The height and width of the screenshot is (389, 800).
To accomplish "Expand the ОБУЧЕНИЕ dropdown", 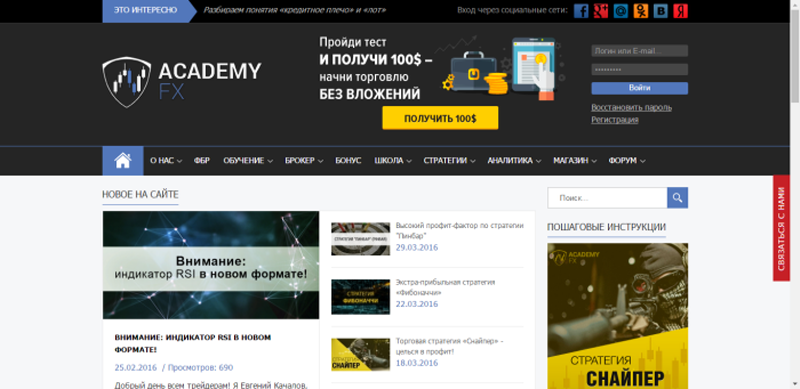I will tap(248, 160).
